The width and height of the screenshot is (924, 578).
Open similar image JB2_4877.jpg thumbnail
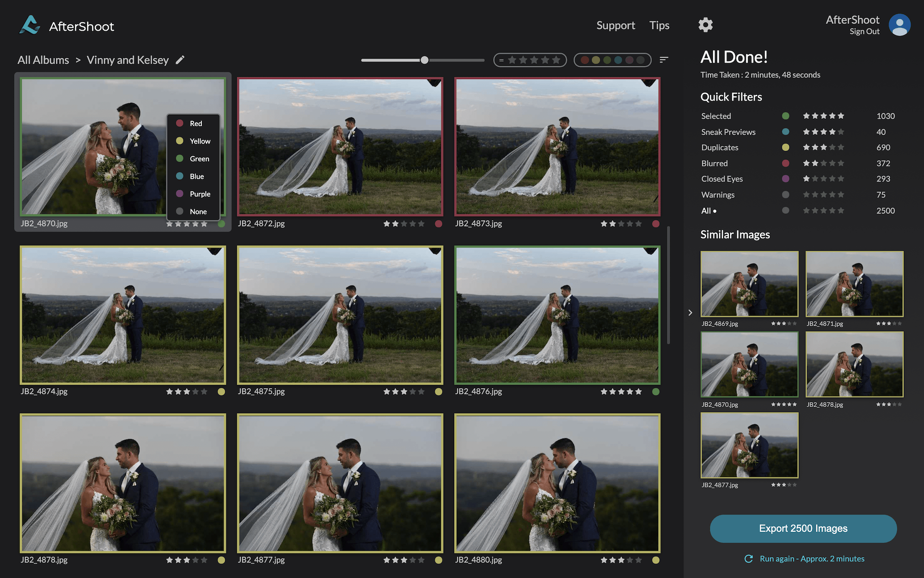pos(750,445)
